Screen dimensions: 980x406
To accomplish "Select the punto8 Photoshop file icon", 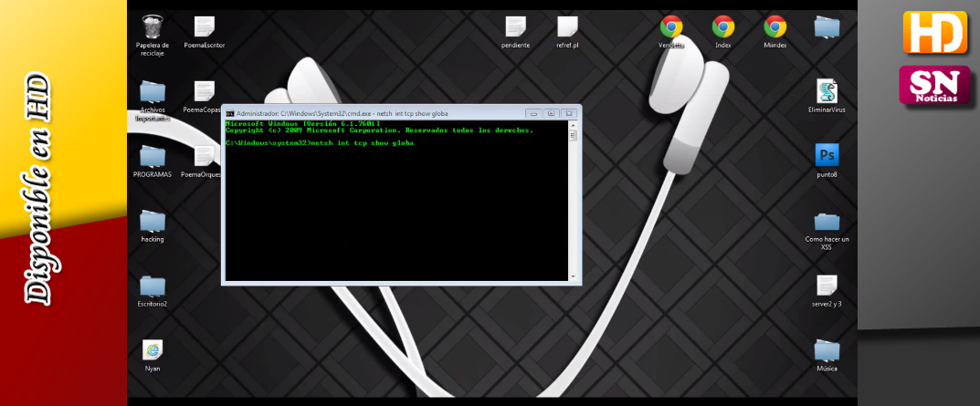I will tap(827, 155).
